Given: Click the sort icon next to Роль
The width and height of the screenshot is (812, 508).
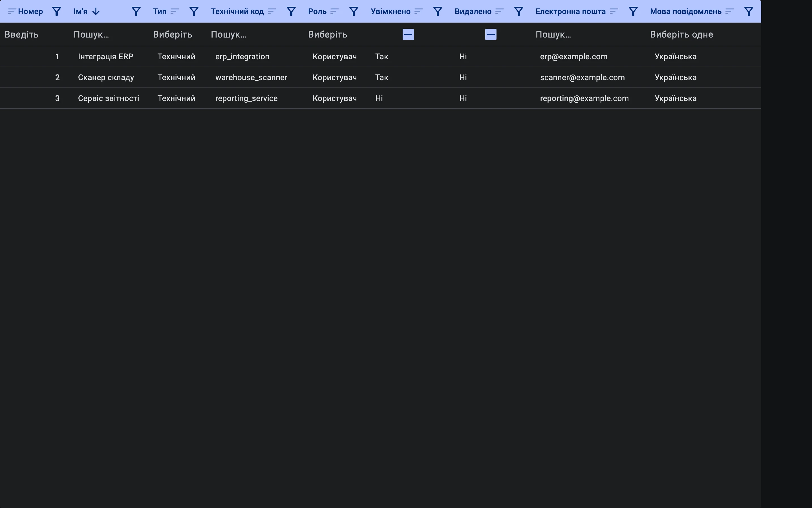Looking at the screenshot, I should [334, 11].
